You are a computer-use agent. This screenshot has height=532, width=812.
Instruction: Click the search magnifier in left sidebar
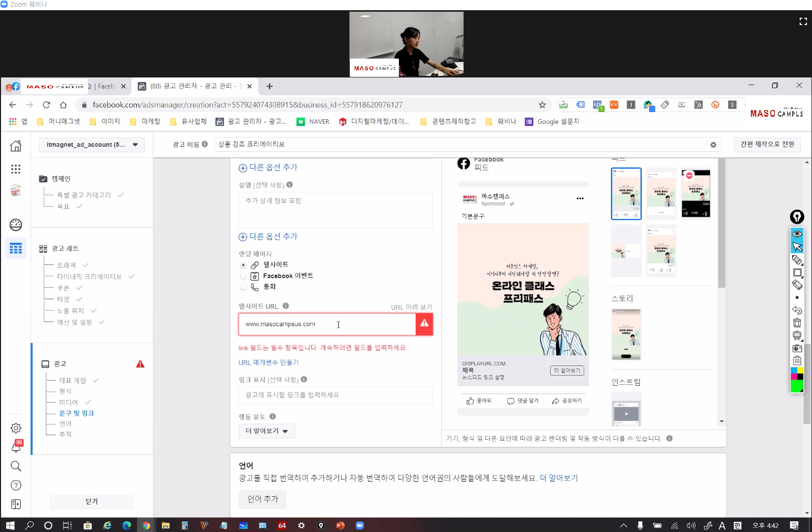(16, 466)
